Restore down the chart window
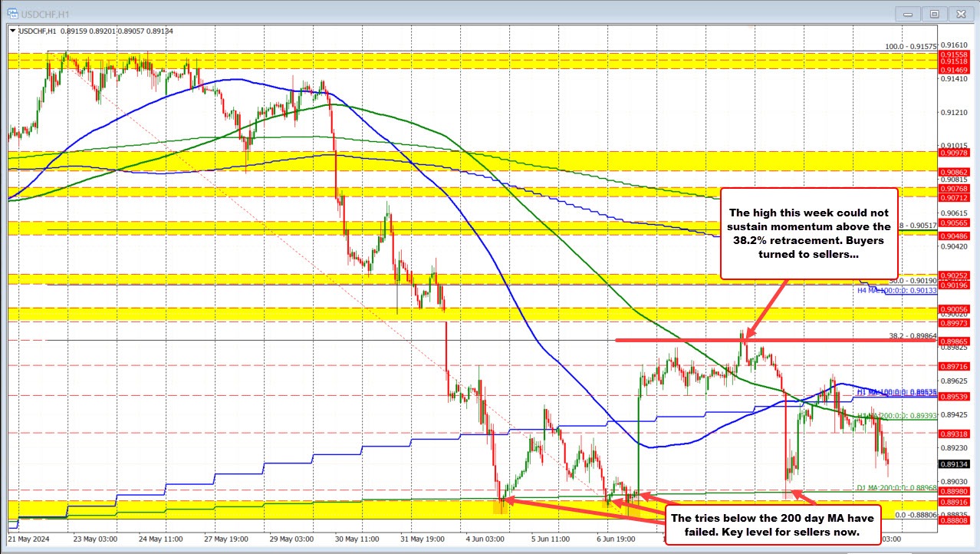This screenshot has width=980, height=554. 935,13
